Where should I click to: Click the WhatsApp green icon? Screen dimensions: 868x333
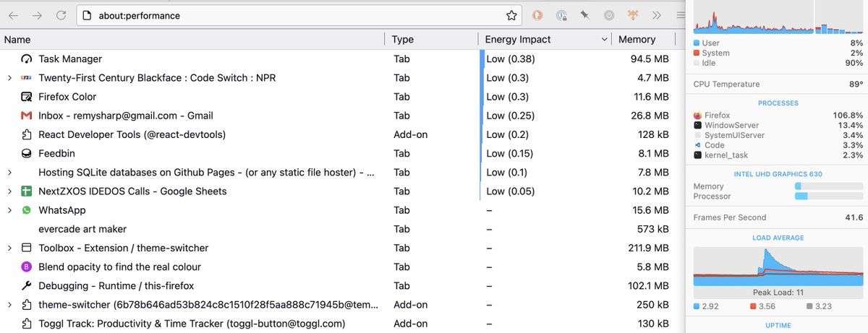click(26, 210)
